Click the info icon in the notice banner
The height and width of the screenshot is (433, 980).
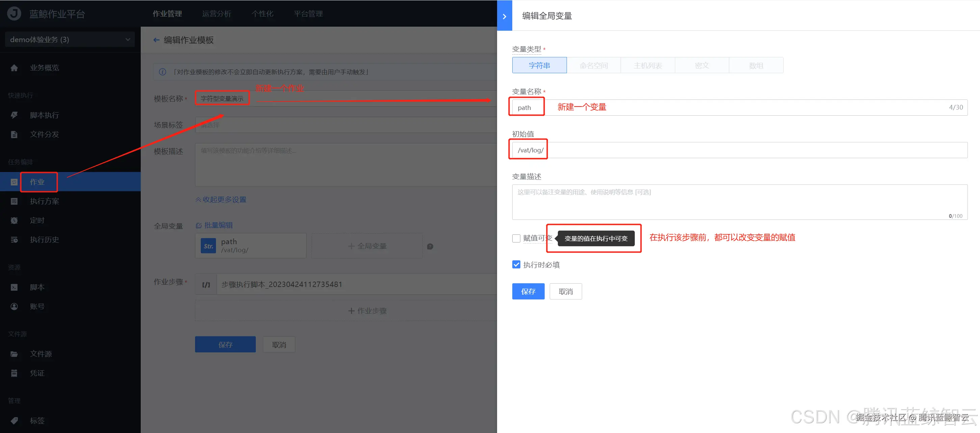(x=162, y=72)
